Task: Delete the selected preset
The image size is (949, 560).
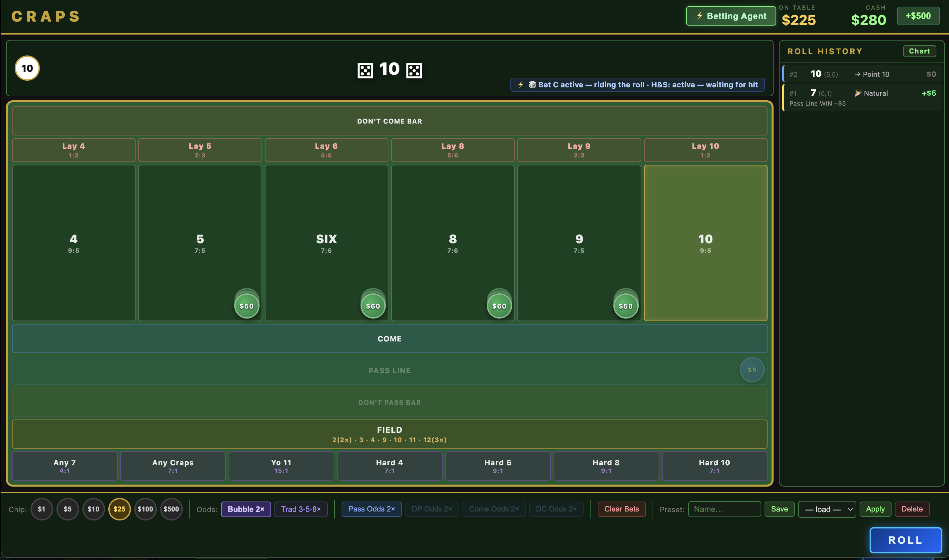Action: click(x=912, y=509)
